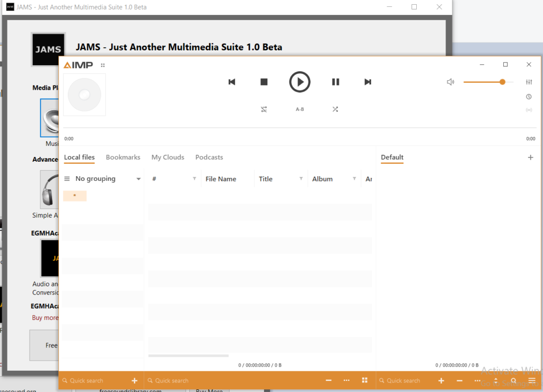Open playlist misc options dots

(477, 380)
